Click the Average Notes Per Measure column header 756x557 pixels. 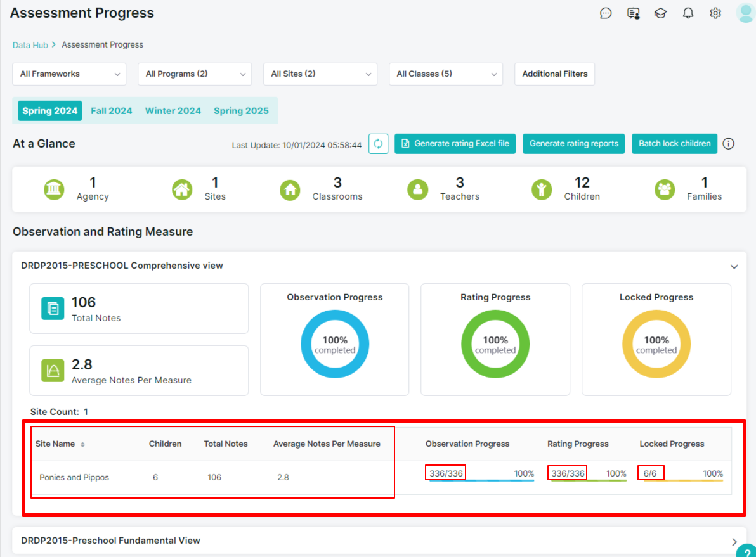[x=327, y=444]
